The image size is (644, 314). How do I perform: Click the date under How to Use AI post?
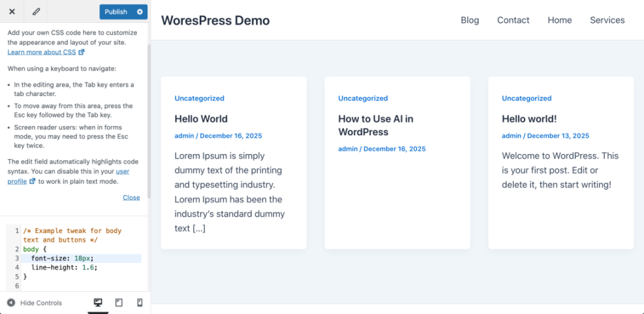[394, 149]
